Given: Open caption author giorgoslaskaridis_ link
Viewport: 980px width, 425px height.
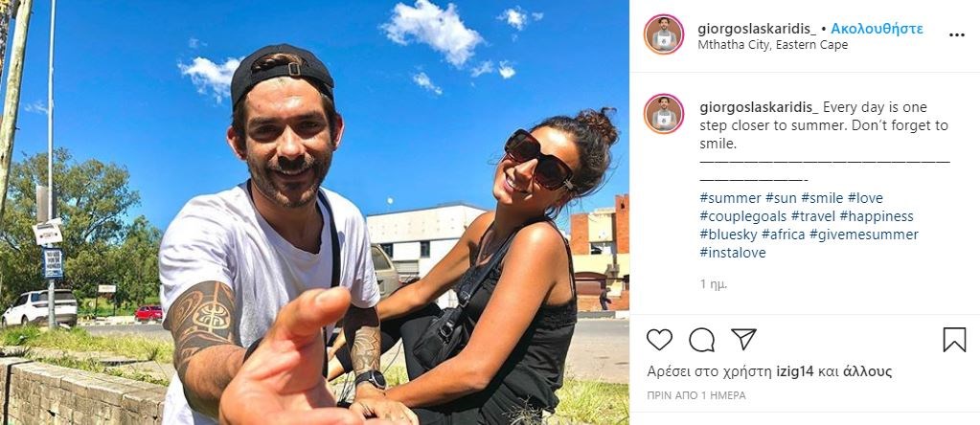Looking at the screenshot, I should pyautogui.click(x=759, y=107).
